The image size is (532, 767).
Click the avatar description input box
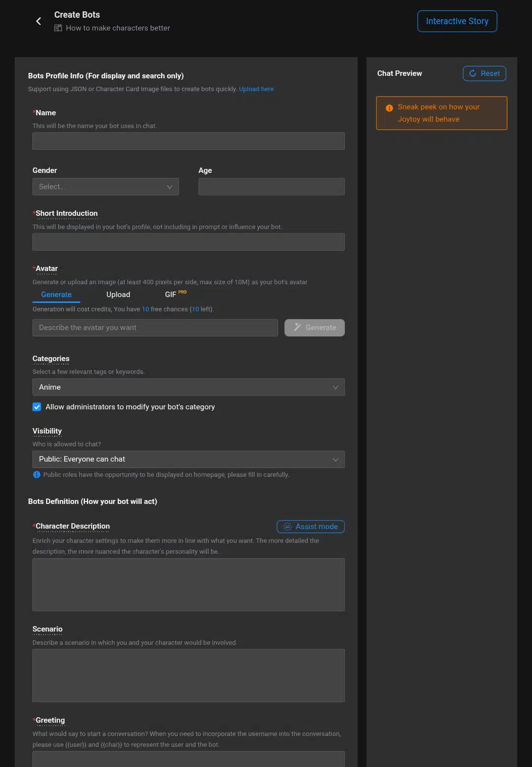155,328
